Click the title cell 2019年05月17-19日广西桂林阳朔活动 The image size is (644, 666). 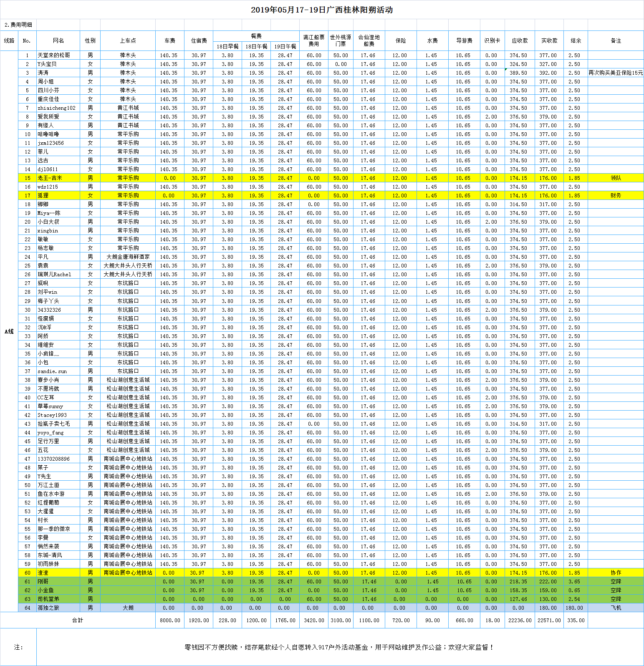321,10
